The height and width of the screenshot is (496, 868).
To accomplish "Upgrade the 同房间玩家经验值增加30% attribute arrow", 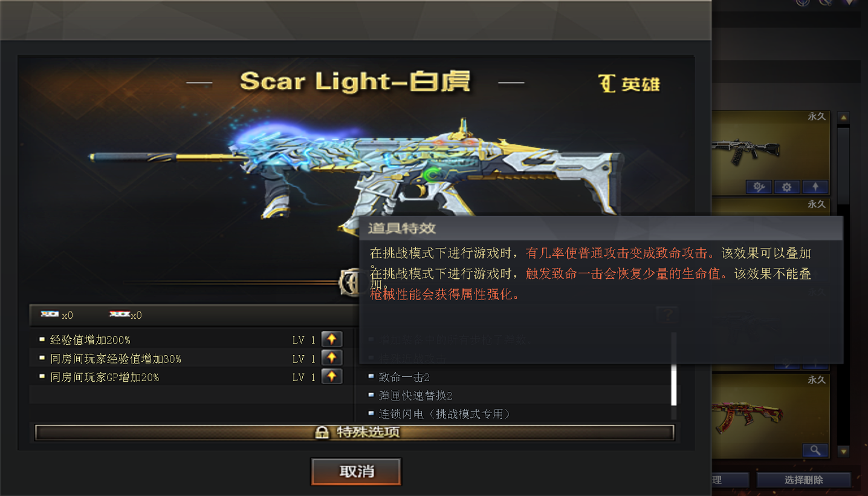I will pyautogui.click(x=332, y=358).
